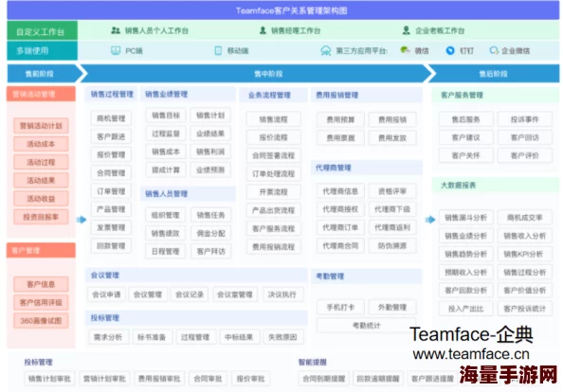Click the 提成计算 box
This screenshot has height=392, width=563.
point(166,170)
